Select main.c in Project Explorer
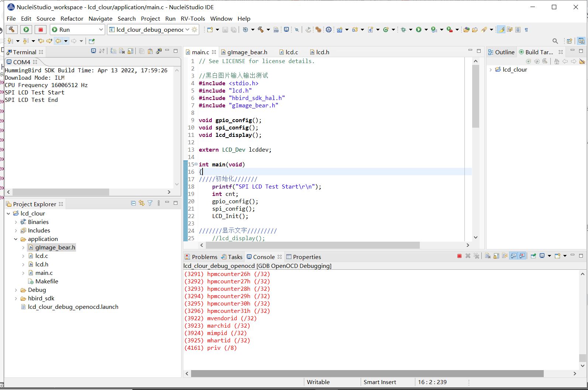Screen dimensions: 588x390 [x=44, y=273]
